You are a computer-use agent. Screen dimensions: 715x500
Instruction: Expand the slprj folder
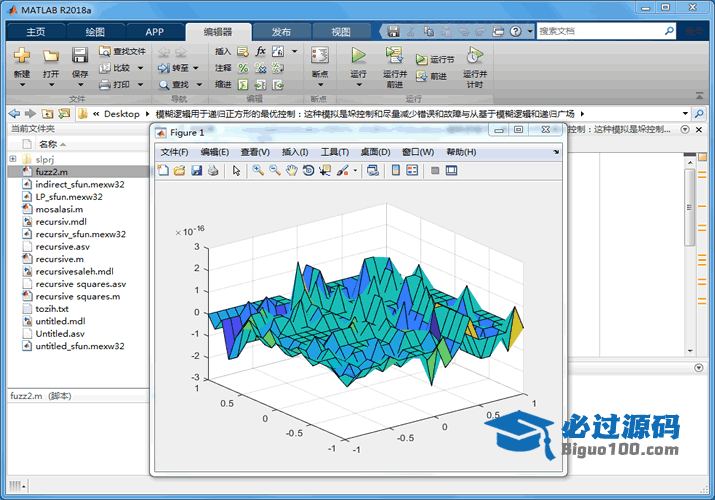13,159
